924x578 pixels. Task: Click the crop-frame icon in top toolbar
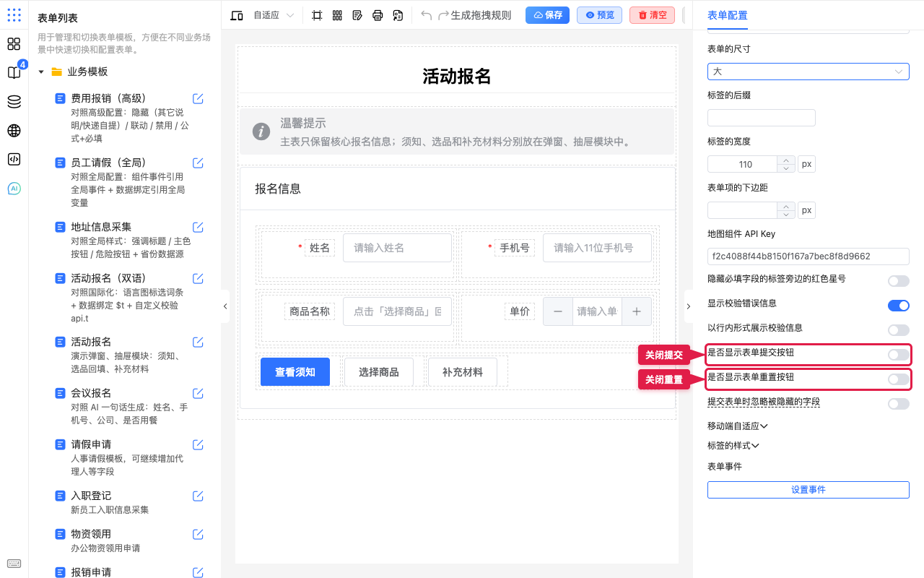[x=317, y=15]
